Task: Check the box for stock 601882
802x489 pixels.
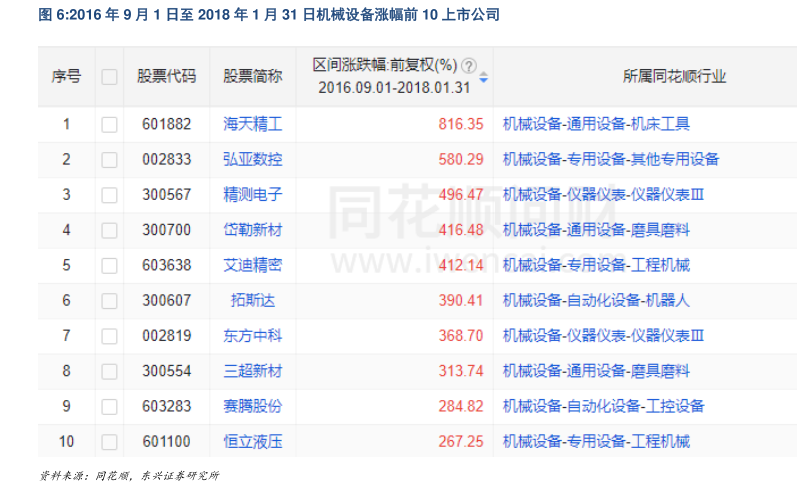Action: 109,125
